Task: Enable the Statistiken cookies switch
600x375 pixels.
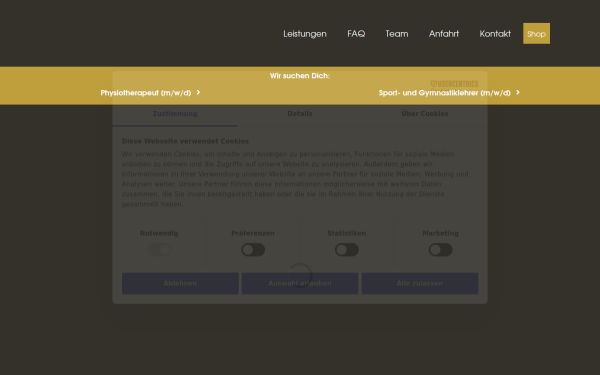Action: [347, 250]
